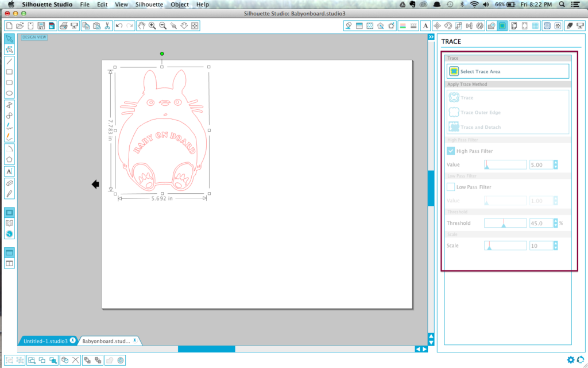Open the Cut Settings blade icon

point(570,26)
